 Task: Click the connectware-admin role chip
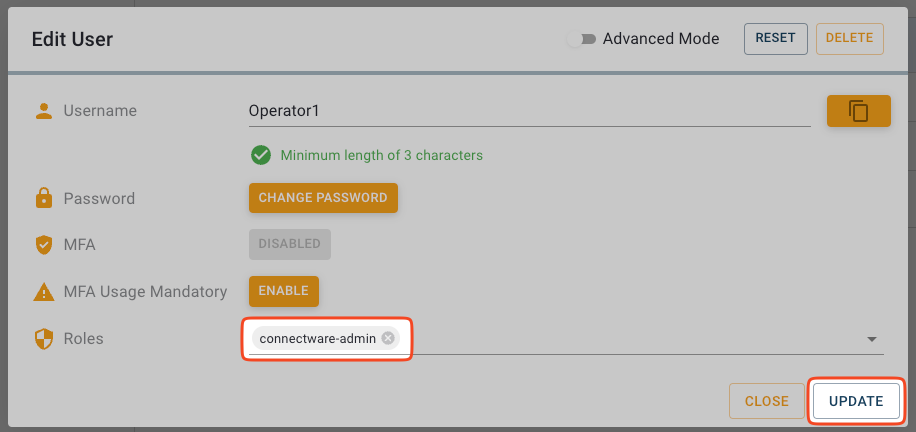click(x=316, y=339)
